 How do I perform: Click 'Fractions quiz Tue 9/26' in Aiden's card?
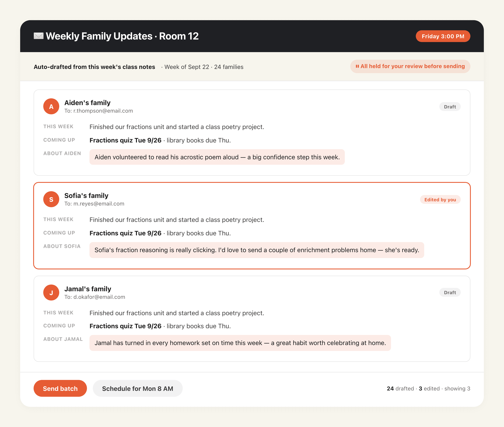click(x=125, y=140)
